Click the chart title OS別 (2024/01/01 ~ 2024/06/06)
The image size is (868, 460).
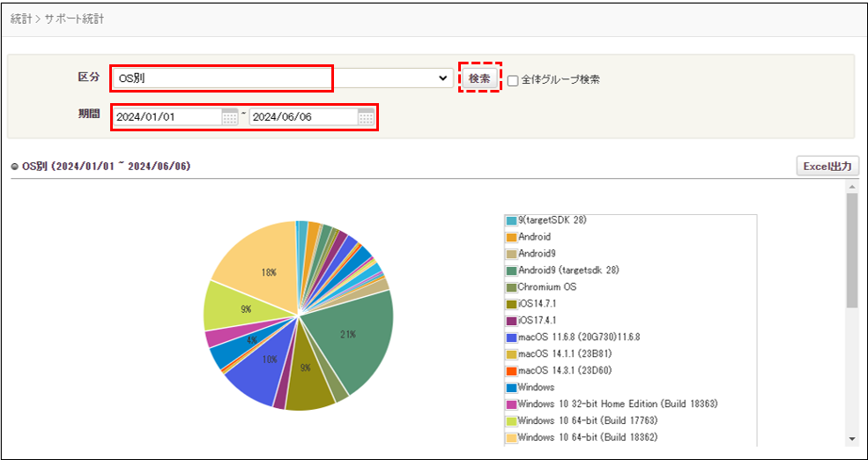[107, 167]
